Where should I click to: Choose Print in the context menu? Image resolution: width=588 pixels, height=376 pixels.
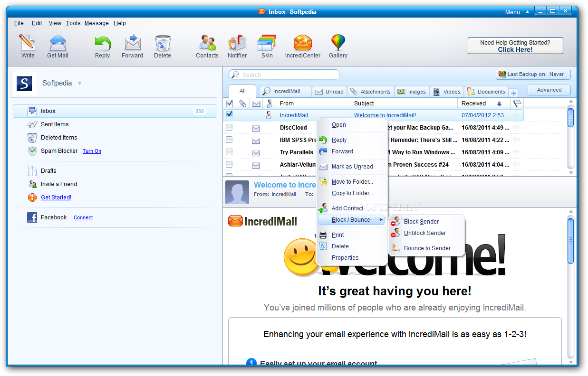[x=352, y=235]
